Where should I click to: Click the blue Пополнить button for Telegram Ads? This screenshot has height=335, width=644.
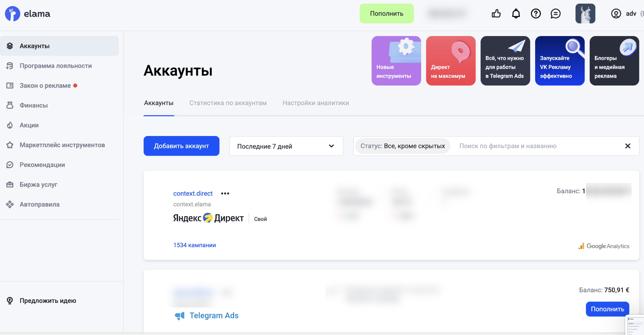pos(607,309)
